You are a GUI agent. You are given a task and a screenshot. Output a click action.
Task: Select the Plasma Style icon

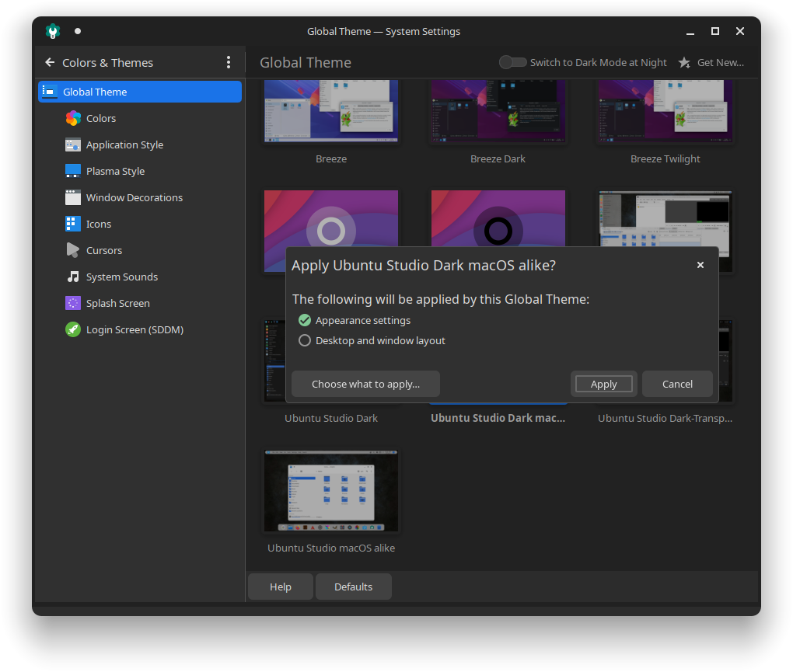(x=73, y=171)
